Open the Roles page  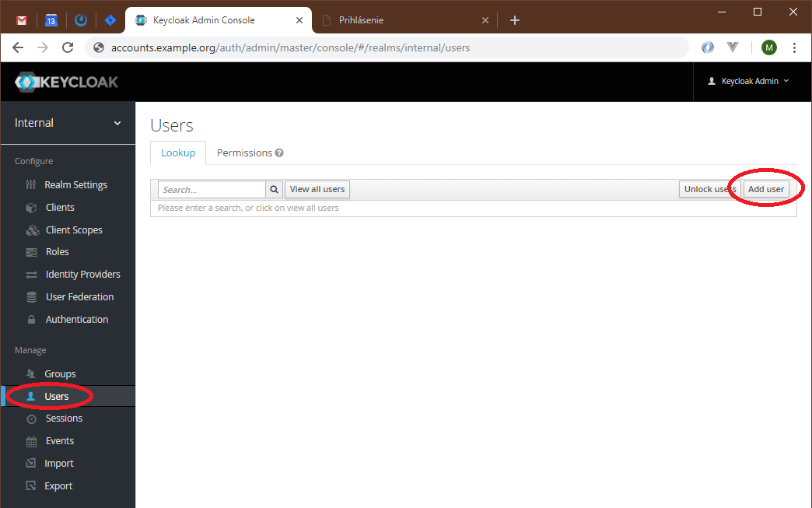click(x=57, y=252)
